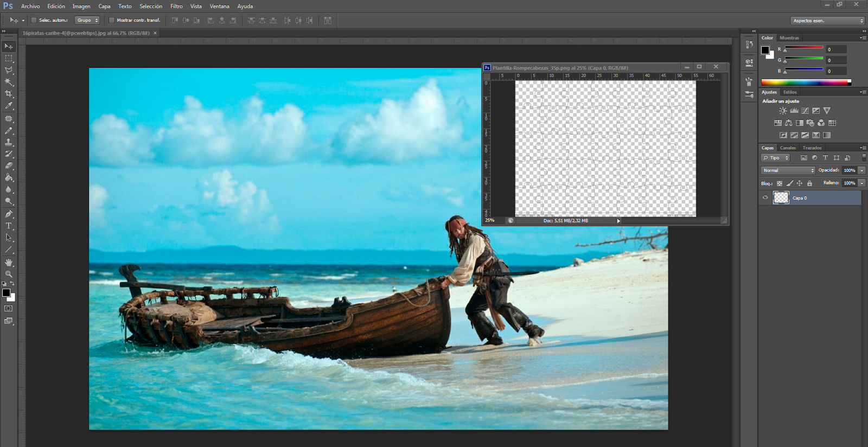Select the Polygonal Lasso tool

[9, 71]
